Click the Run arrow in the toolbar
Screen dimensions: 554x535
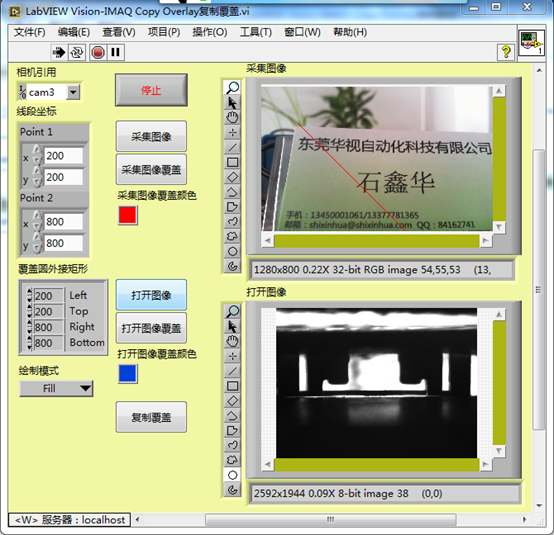click(x=58, y=53)
